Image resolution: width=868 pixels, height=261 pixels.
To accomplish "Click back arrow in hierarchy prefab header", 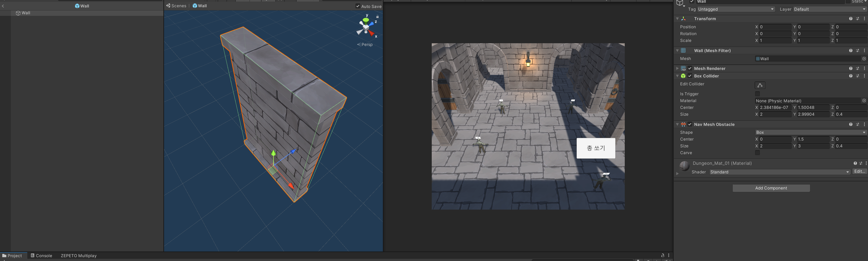I will pyautogui.click(x=3, y=6).
